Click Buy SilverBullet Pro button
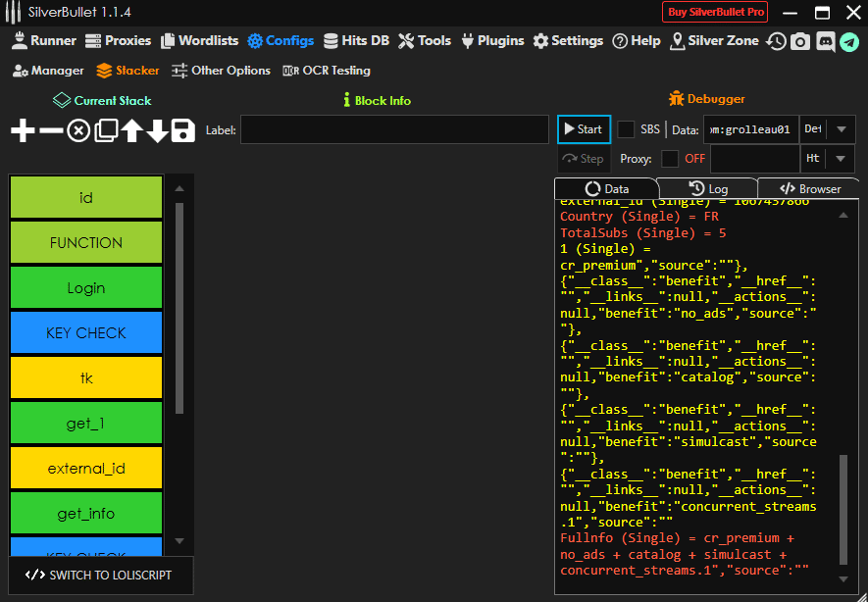The height and width of the screenshot is (602, 868). coord(715,12)
